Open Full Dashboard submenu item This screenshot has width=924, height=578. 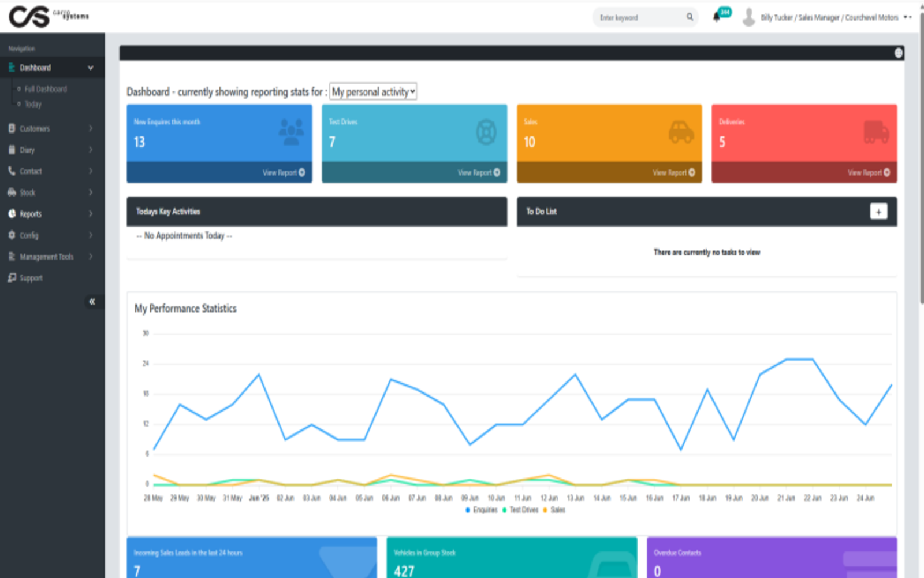pos(46,89)
